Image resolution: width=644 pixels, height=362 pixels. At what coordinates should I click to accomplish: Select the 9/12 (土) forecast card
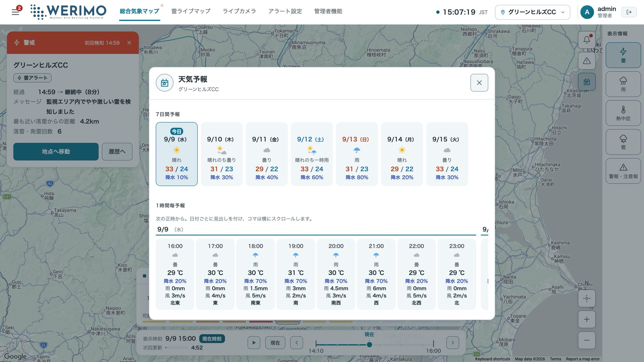click(312, 154)
